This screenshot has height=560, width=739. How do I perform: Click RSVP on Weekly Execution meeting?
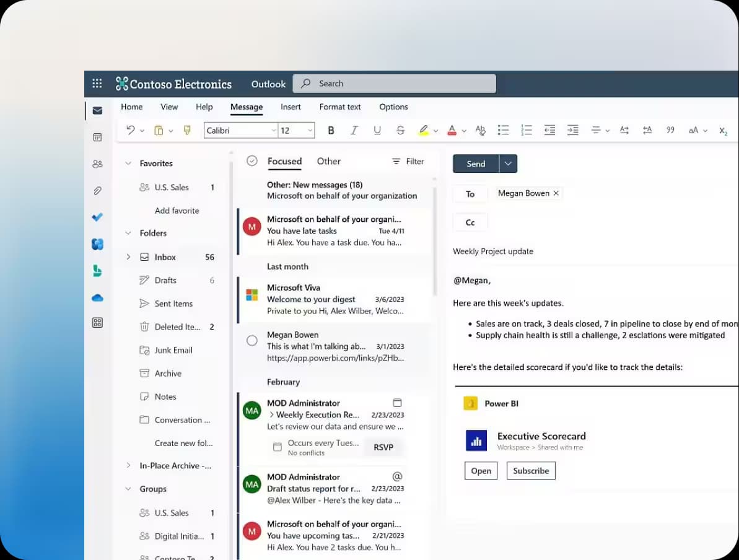click(x=383, y=447)
